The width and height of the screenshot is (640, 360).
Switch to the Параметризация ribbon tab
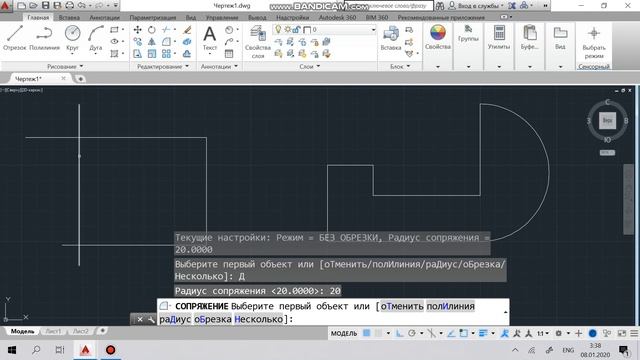(153, 18)
